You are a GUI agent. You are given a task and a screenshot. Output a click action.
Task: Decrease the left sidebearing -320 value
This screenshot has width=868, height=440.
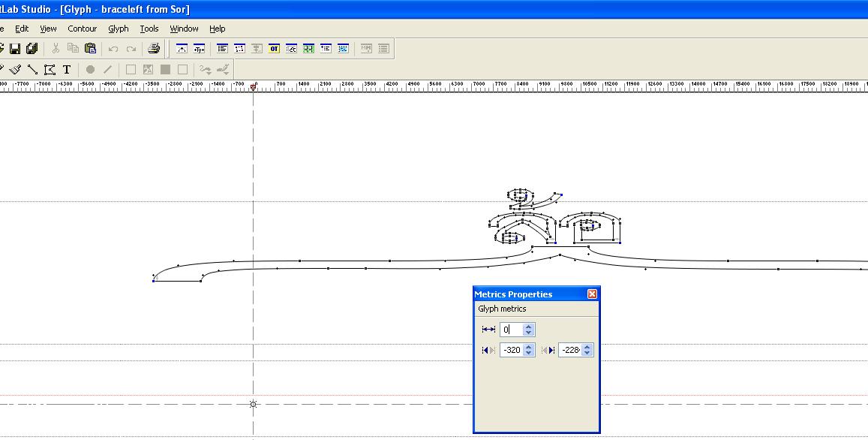529,353
